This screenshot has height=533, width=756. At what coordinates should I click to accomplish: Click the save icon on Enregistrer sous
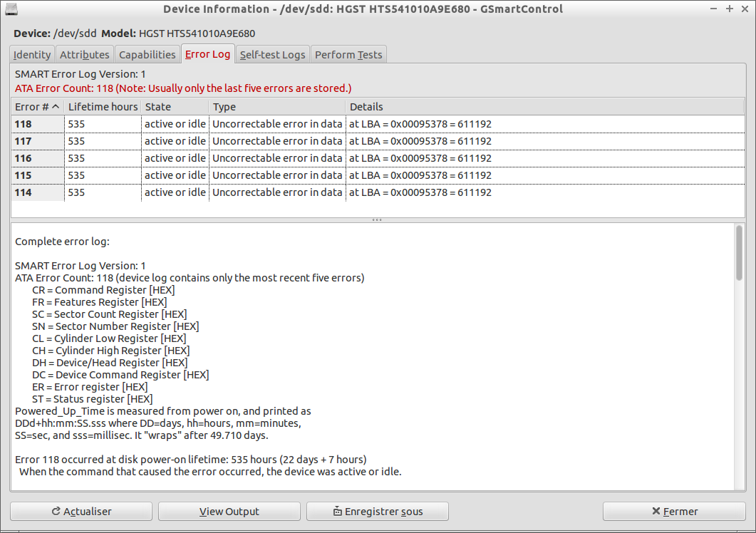click(x=338, y=512)
